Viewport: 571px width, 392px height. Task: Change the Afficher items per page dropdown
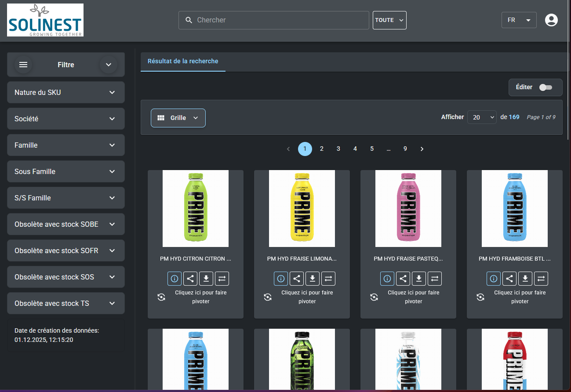482,117
